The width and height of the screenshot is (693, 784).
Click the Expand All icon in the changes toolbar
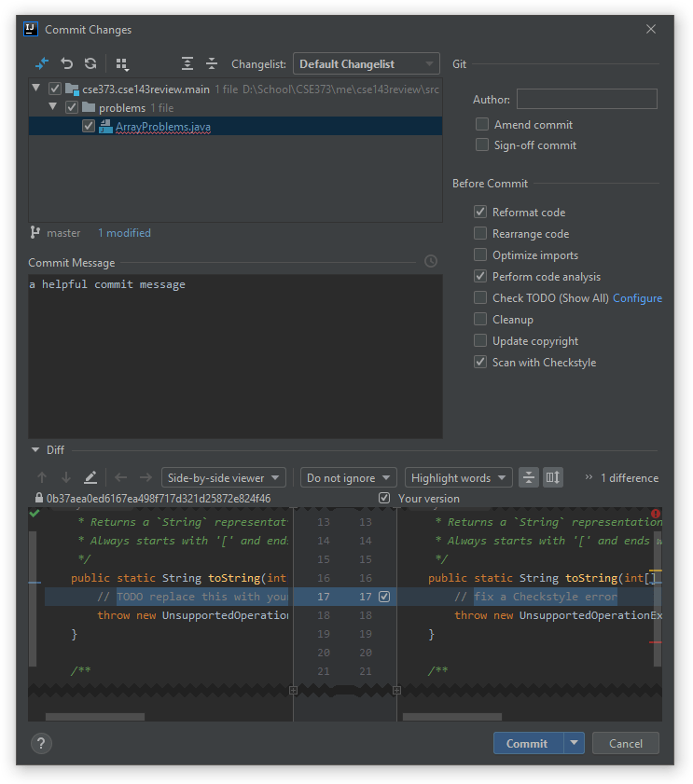pos(187,63)
